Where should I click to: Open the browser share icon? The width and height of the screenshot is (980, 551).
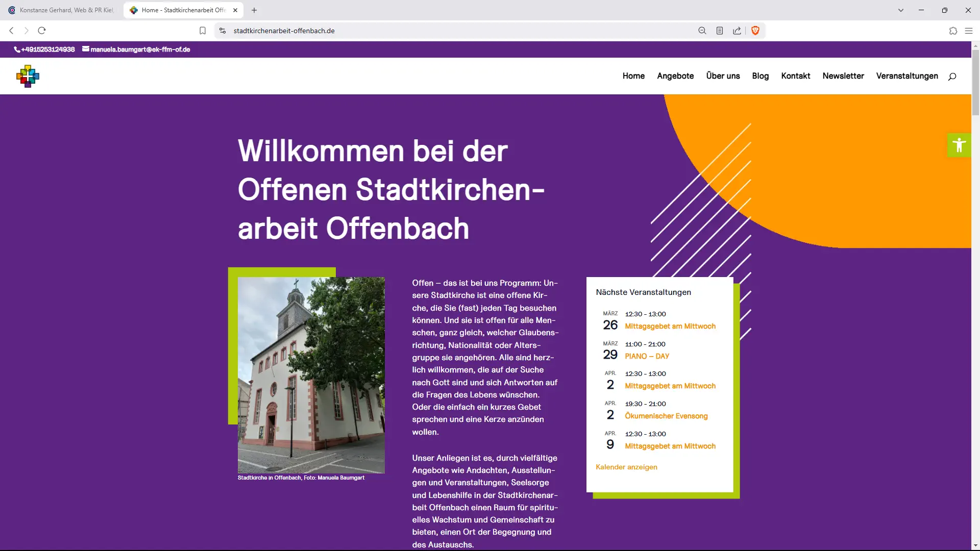pyautogui.click(x=737, y=31)
